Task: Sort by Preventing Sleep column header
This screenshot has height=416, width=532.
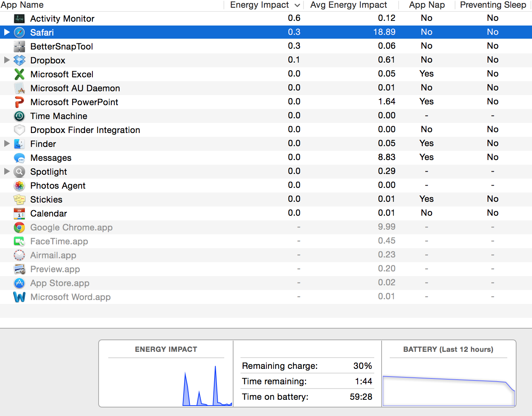Action: pos(493,5)
